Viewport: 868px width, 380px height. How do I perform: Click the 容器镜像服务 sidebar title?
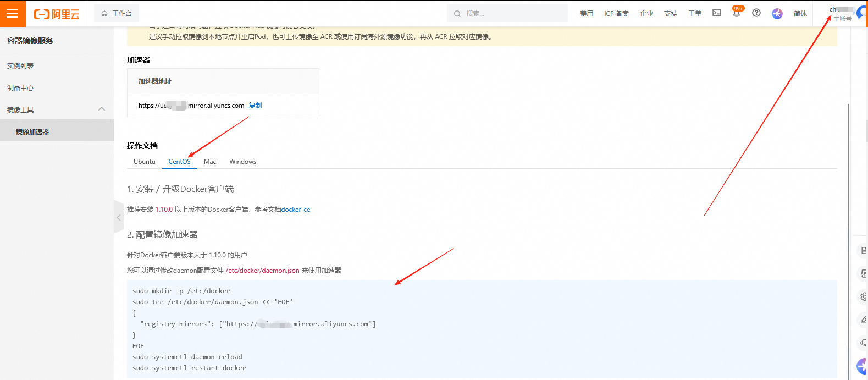30,41
